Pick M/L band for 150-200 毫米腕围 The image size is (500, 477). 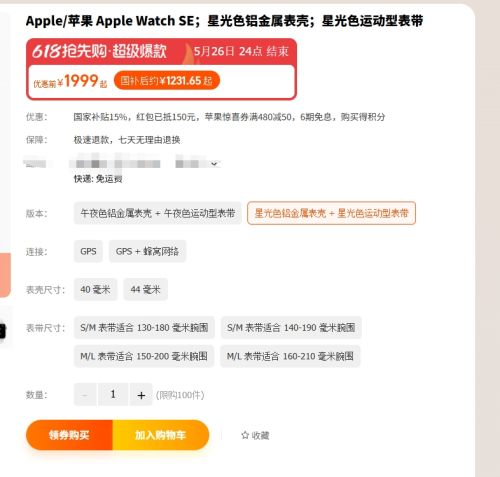[144, 356]
